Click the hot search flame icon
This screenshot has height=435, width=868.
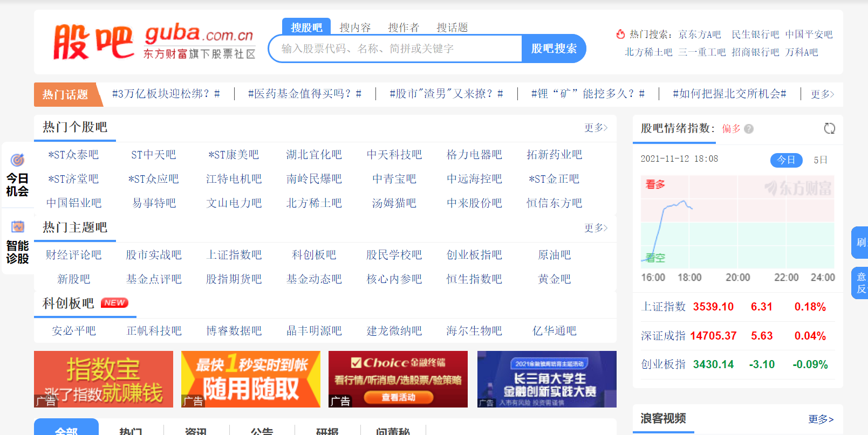620,34
